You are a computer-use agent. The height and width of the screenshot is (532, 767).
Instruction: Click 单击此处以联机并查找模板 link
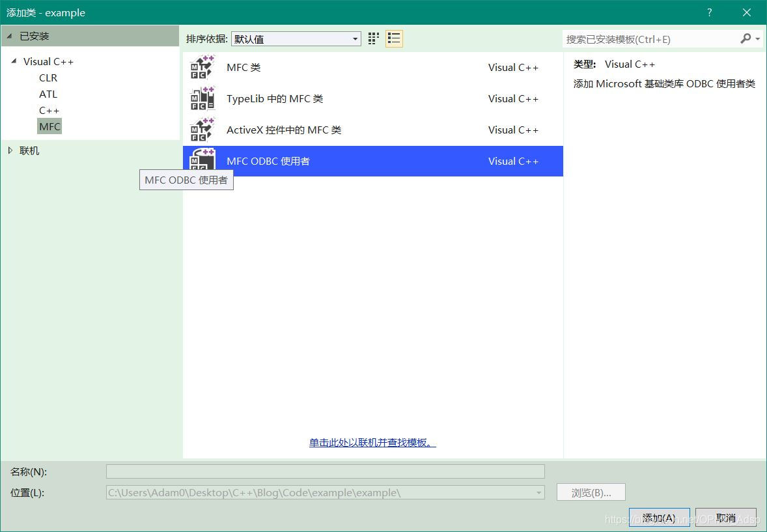372,443
